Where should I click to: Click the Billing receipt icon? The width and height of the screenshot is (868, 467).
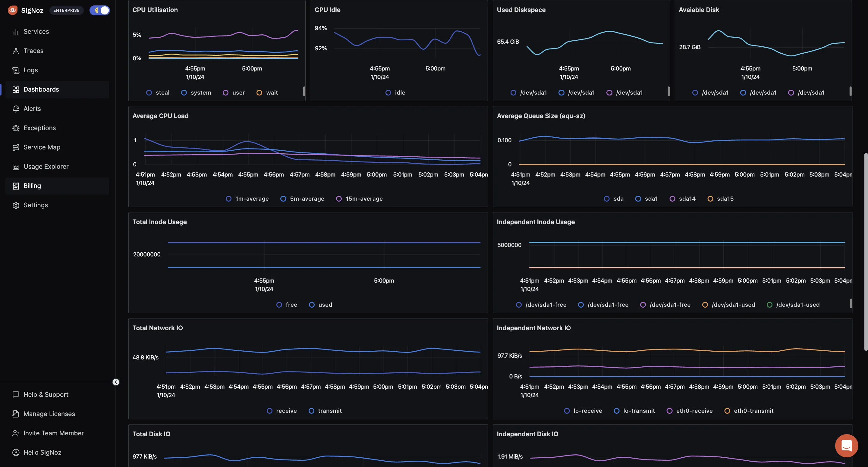click(x=15, y=186)
